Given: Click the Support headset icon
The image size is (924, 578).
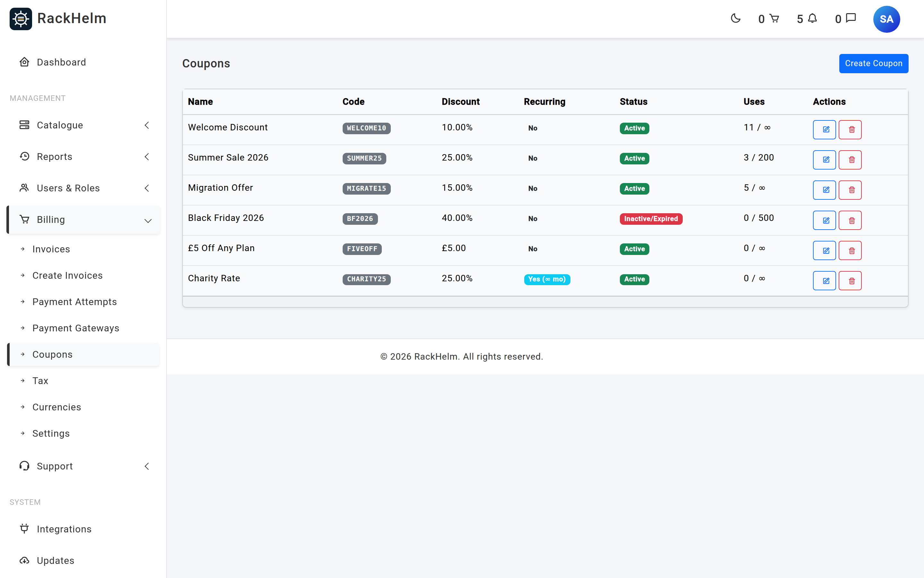Looking at the screenshot, I should 24,466.
